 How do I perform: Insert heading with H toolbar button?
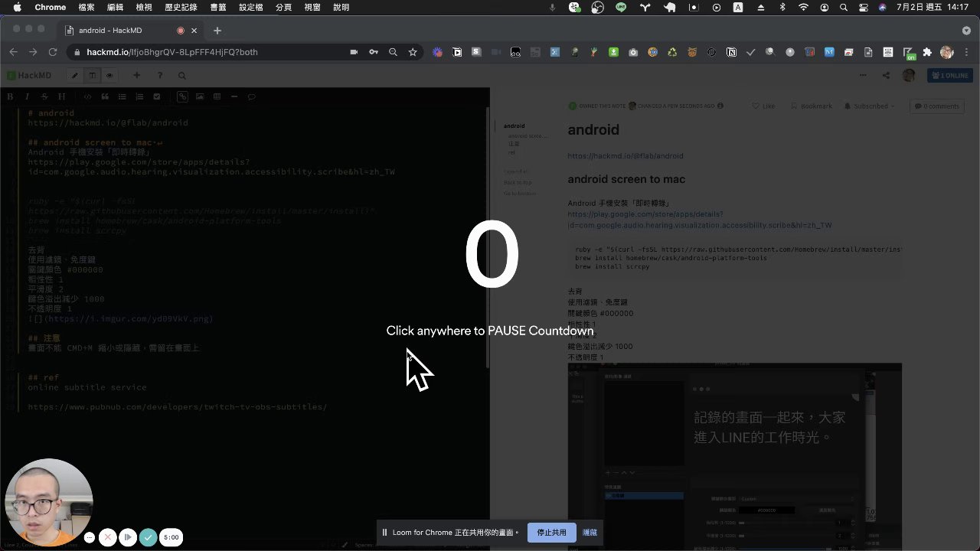62,97
